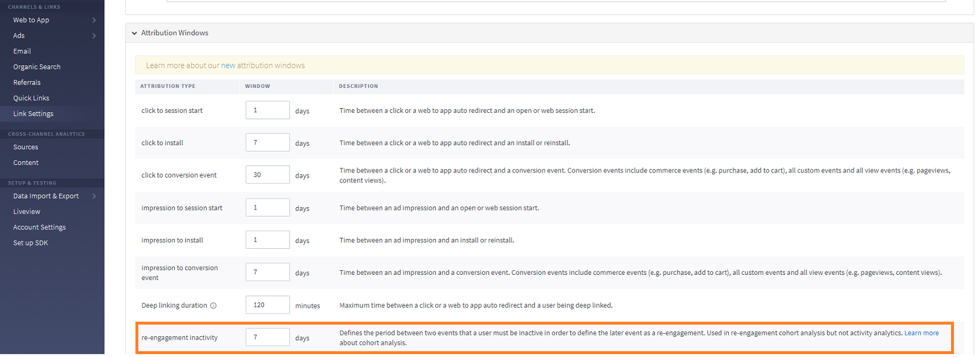Screen dimensions: 980x357
Task: Select 're-engagement inactivity' label
Action: point(179,338)
